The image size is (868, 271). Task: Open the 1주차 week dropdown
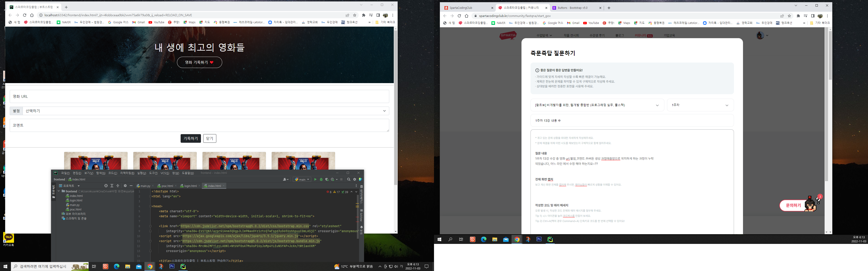pos(700,105)
